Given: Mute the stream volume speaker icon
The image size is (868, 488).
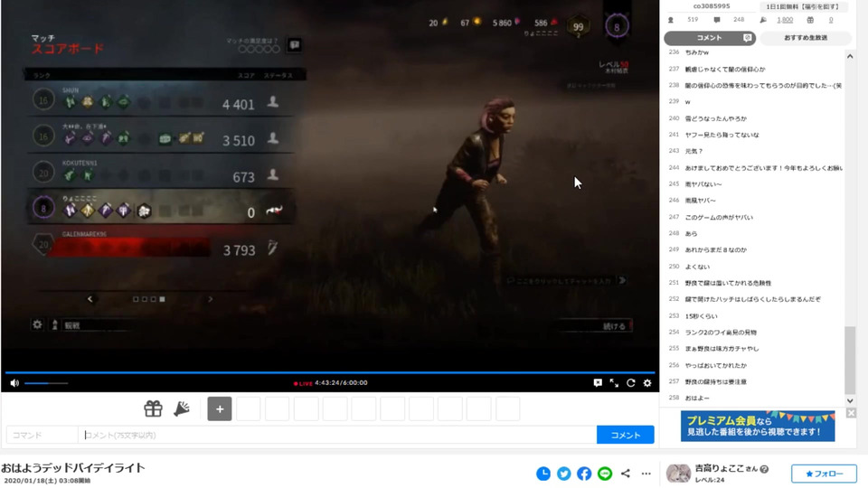Looking at the screenshot, I should (x=14, y=383).
